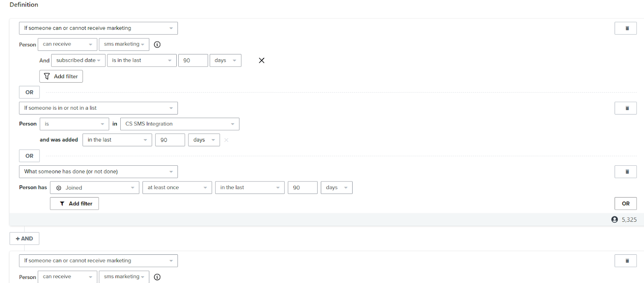The width and height of the screenshot is (644, 283).
Task: Open the days unit dropdown in Joined row
Action: (x=336, y=187)
